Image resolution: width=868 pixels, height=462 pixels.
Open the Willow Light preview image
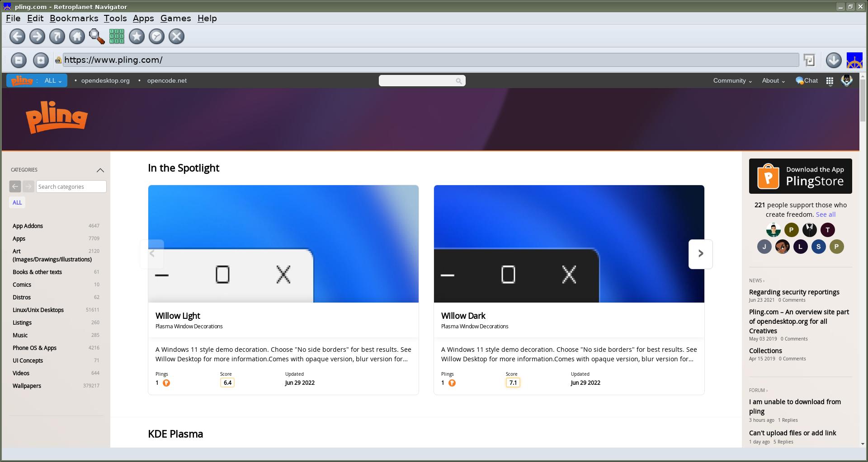pos(283,244)
